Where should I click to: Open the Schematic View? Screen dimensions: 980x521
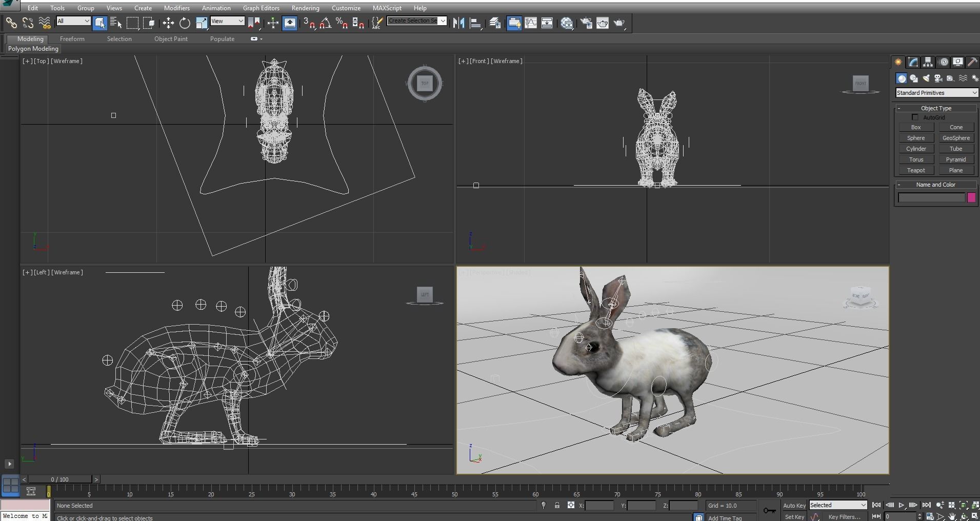tap(547, 23)
